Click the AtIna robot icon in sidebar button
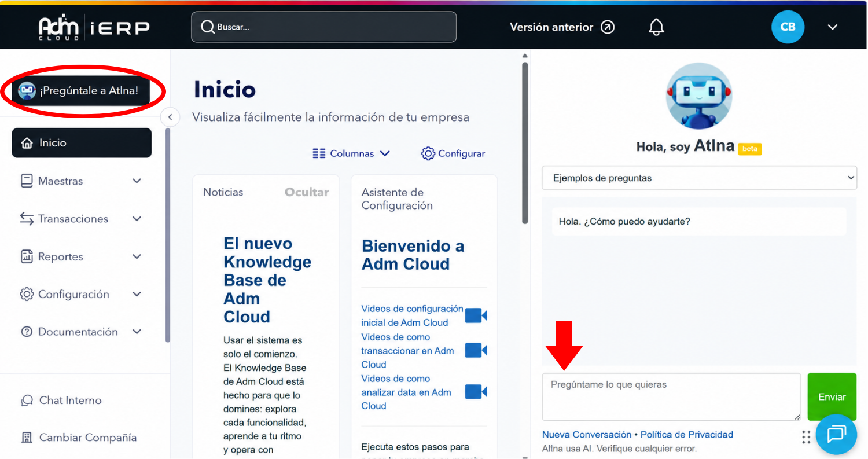 coord(27,91)
